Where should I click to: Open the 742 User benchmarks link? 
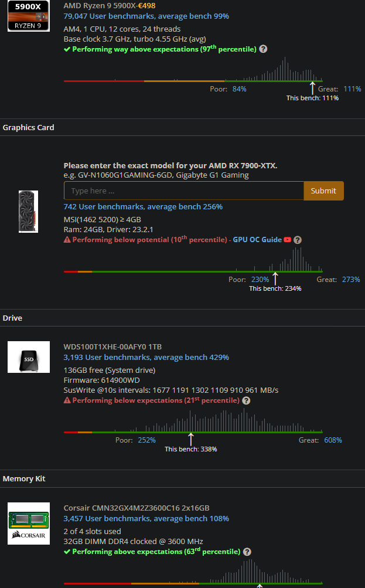pos(143,206)
